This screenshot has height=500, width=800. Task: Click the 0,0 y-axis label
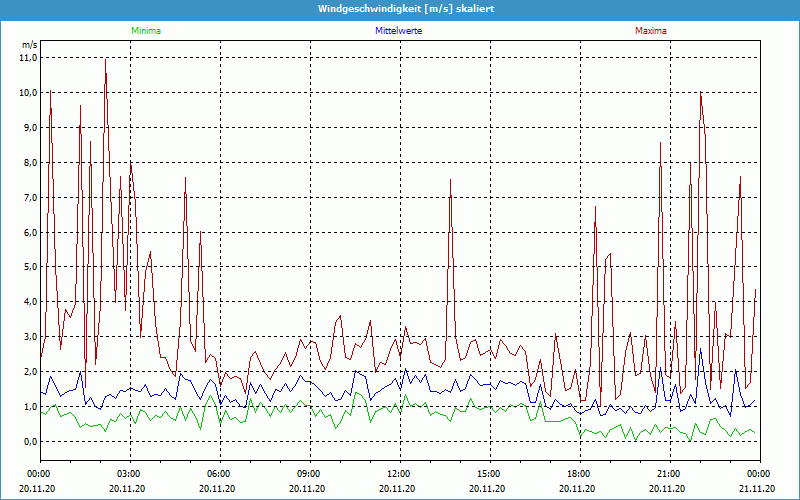click(x=28, y=442)
